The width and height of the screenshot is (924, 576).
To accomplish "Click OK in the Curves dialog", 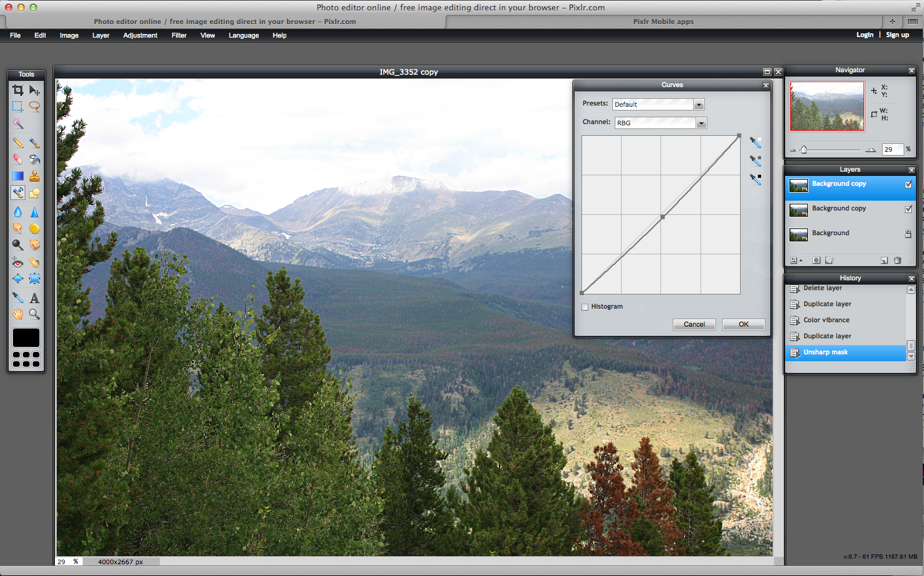I will coord(744,324).
